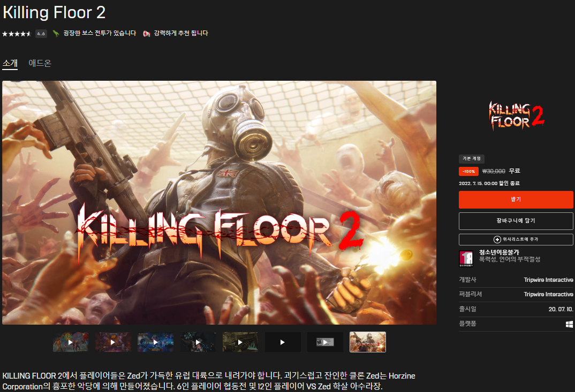Viewport: 575px width, 392px height.
Task: Select the last Killing Floor 2 artwork thumbnail
Action: [368, 342]
